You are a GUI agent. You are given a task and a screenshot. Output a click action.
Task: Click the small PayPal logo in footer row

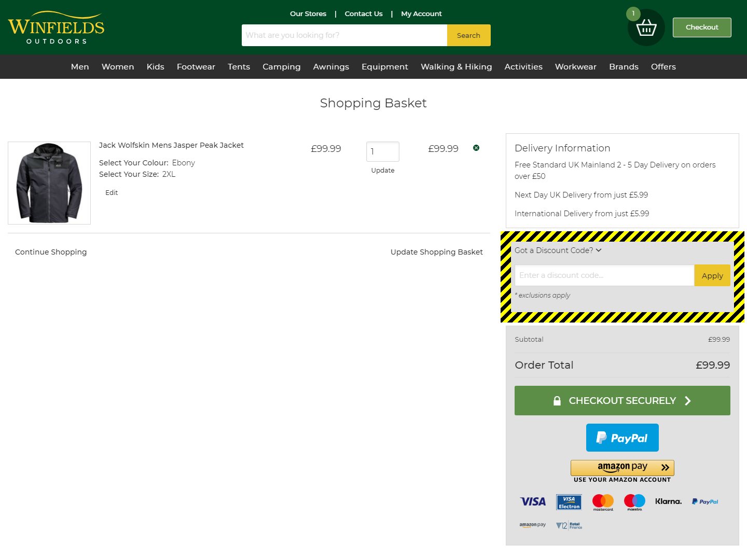(705, 501)
